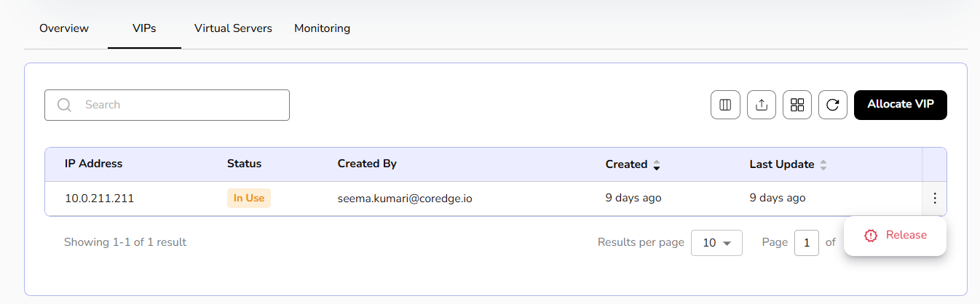The width and height of the screenshot is (980, 304).
Task: Refresh the VIP list
Action: pyautogui.click(x=833, y=105)
